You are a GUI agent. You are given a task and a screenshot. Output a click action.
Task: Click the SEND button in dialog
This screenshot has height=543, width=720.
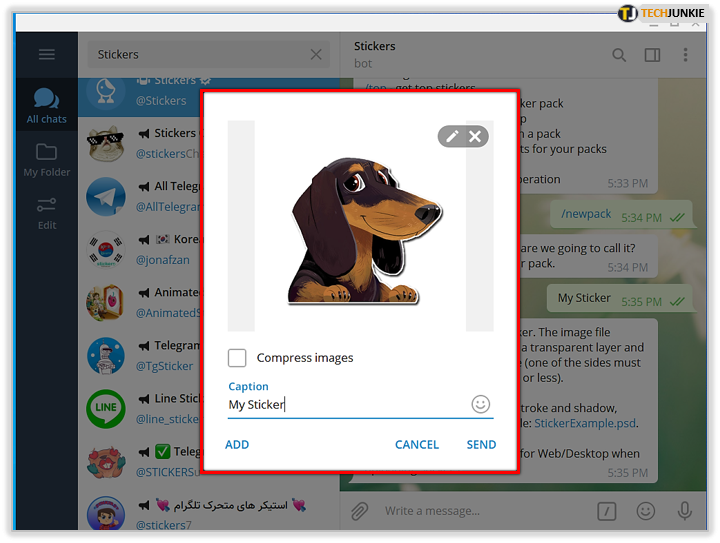481,444
